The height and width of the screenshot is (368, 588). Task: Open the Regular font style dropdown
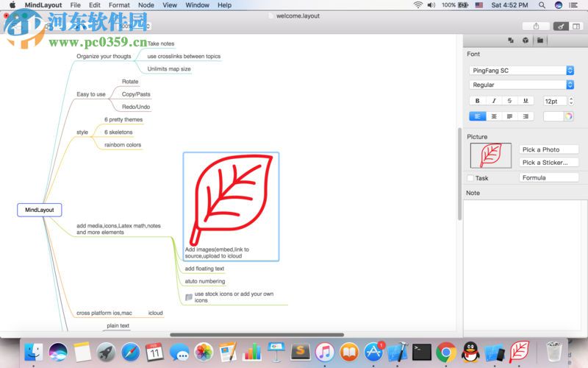[x=521, y=85]
